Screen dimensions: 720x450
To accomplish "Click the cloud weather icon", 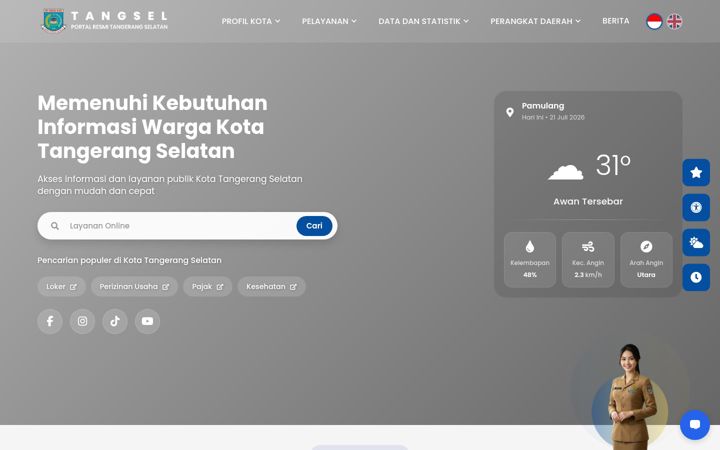I will click(x=566, y=172).
